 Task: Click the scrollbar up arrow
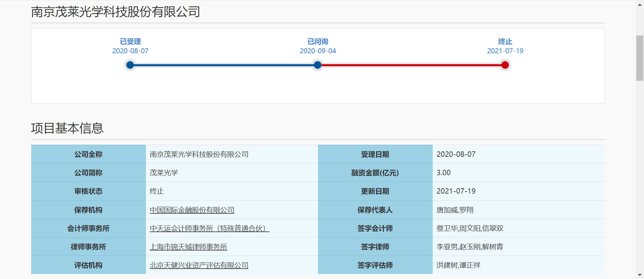(640, 4)
